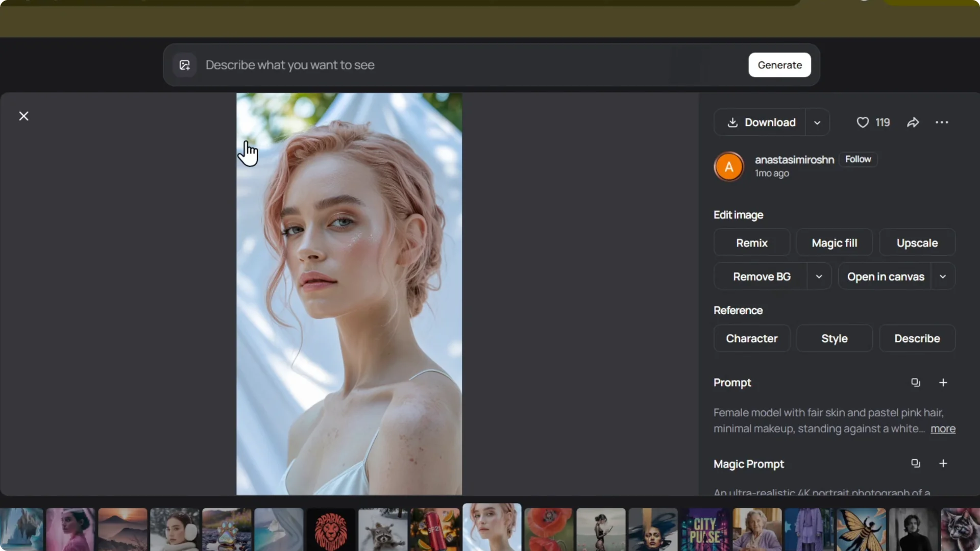Open the more options ellipsis menu
Image resolution: width=980 pixels, height=551 pixels.
(942, 122)
